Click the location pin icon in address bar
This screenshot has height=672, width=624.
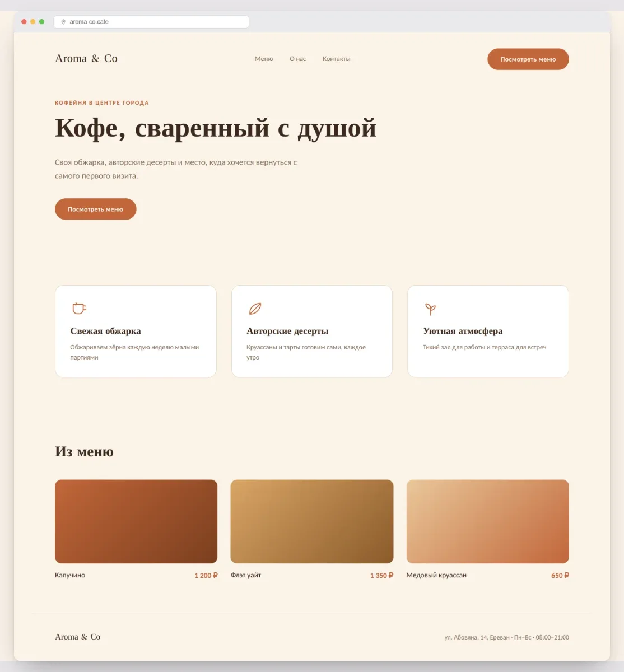point(63,22)
